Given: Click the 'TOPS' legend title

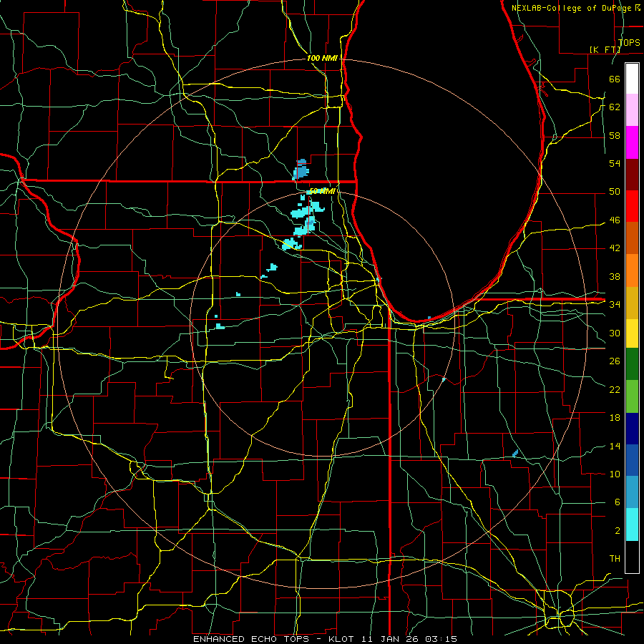Looking at the screenshot, I should (x=629, y=43).
